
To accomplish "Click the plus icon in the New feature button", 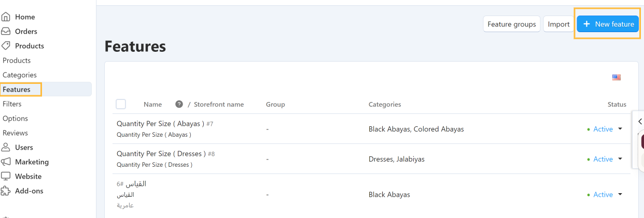I will tap(586, 24).
